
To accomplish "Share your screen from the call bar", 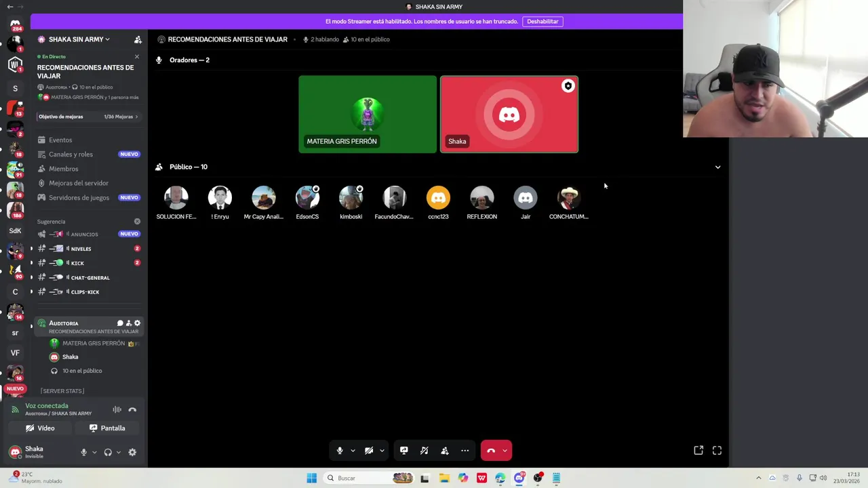I will [404, 450].
